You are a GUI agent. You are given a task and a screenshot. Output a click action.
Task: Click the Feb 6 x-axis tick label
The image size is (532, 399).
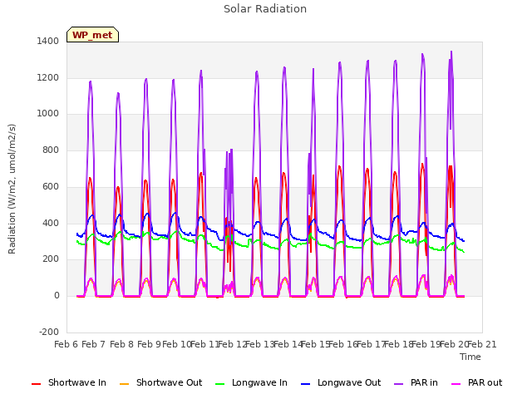tap(66, 344)
